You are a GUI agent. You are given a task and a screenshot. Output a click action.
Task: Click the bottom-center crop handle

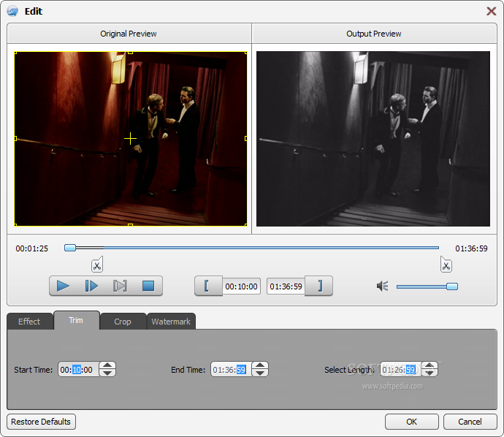click(x=130, y=225)
